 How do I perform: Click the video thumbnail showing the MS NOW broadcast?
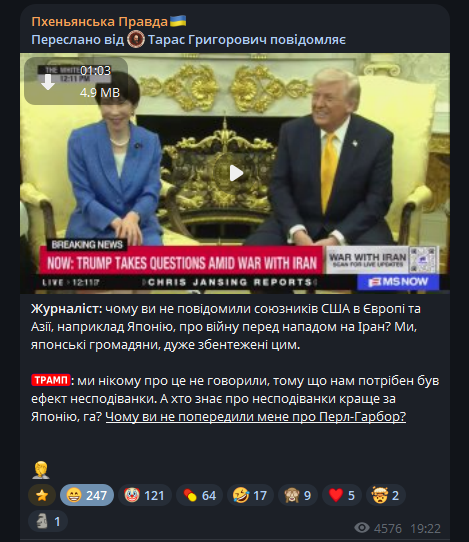point(235,173)
